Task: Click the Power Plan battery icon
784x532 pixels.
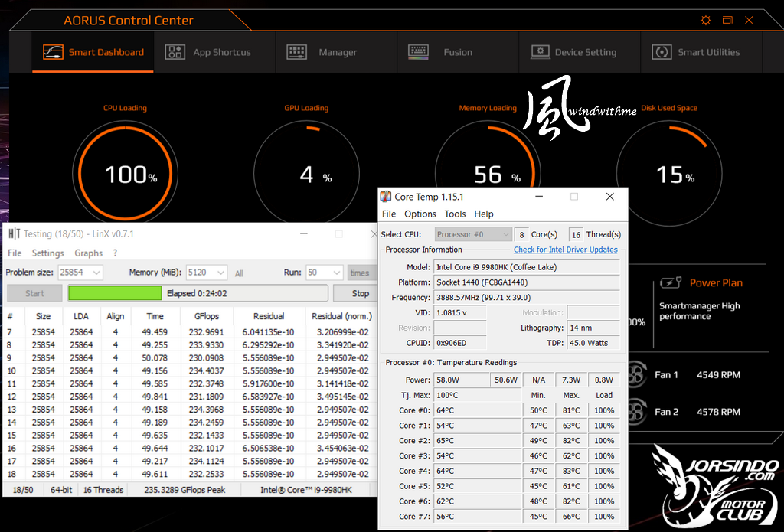Action: [671, 282]
